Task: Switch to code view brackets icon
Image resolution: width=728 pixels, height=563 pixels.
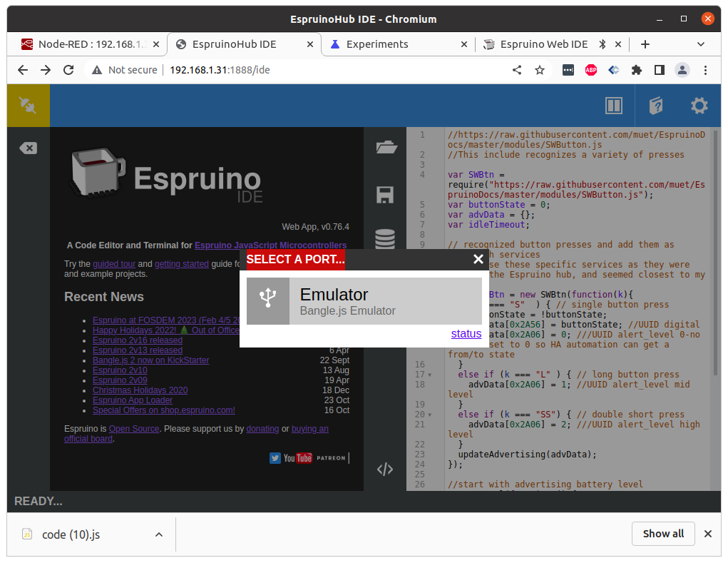Action: (385, 470)
